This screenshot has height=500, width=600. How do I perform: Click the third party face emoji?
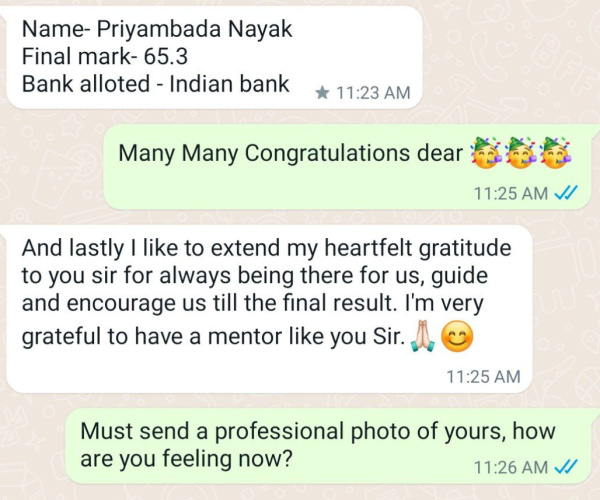pyautogui.click(x=557, y=152)
